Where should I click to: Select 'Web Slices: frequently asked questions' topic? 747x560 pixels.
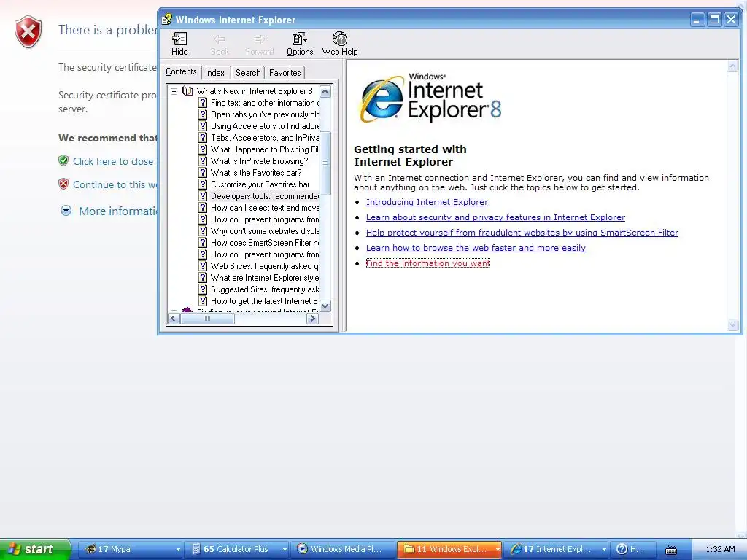[265, 265]
